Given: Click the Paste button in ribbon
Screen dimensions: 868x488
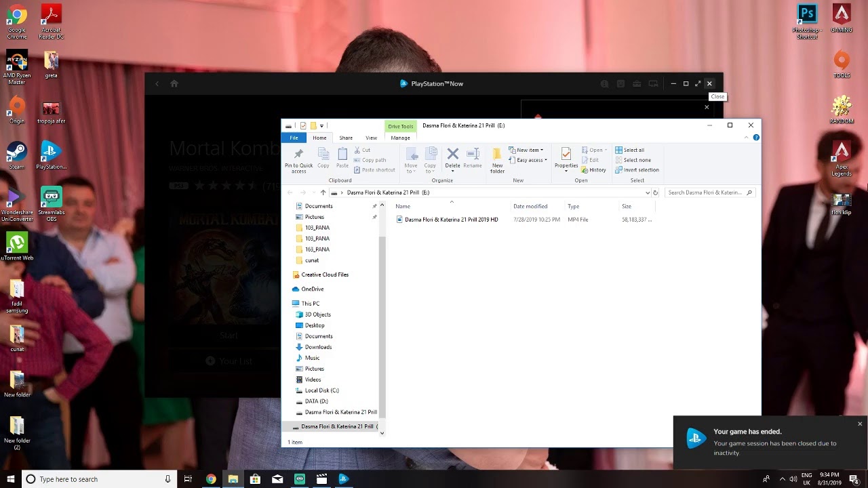Looking at the screenshot, I should tap(342, 158).
